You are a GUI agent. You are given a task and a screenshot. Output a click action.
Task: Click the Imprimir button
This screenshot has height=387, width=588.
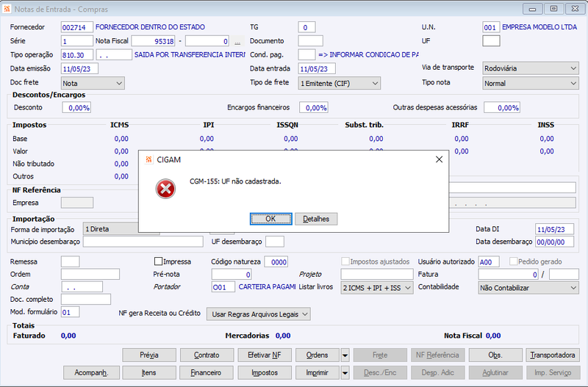318,373
